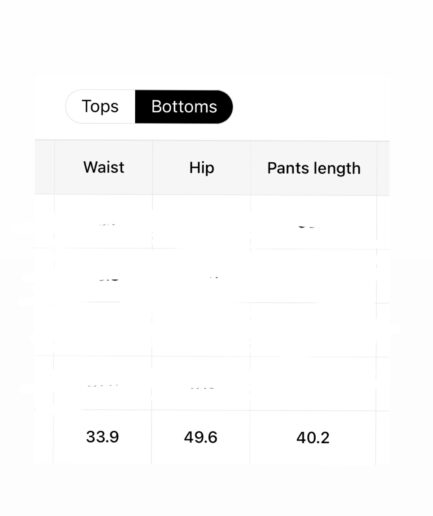This screenshot has height=516, width=433.
Task: Click the Pants length column header
Action: click(x=314, y=168)
